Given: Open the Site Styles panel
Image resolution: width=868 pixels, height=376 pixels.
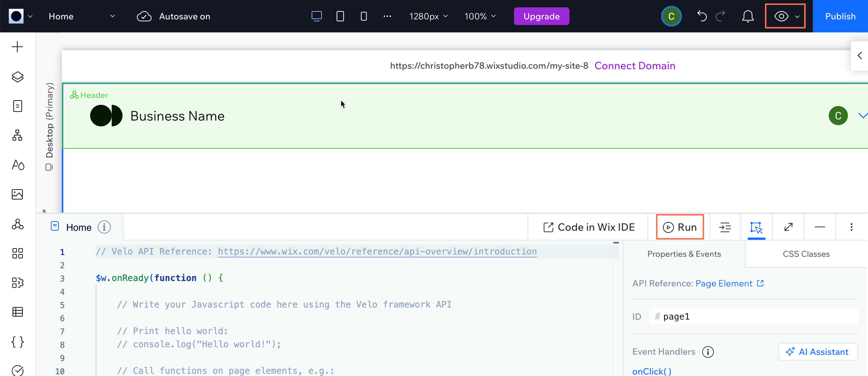Looking at the screenshot, I should click(x=18, y=165).
